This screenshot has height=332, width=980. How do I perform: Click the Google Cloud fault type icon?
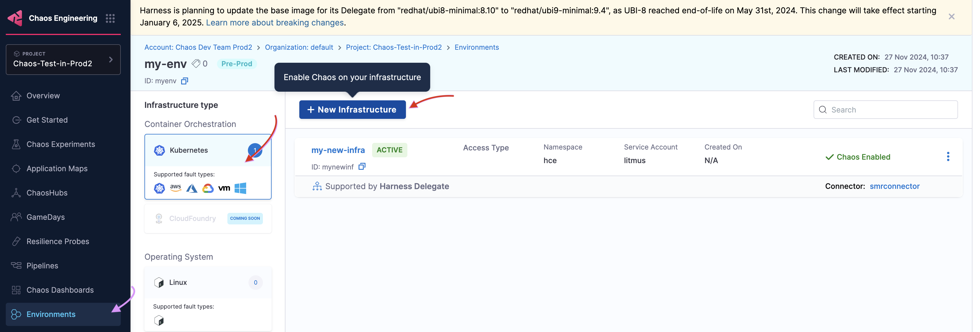[208, 189]
